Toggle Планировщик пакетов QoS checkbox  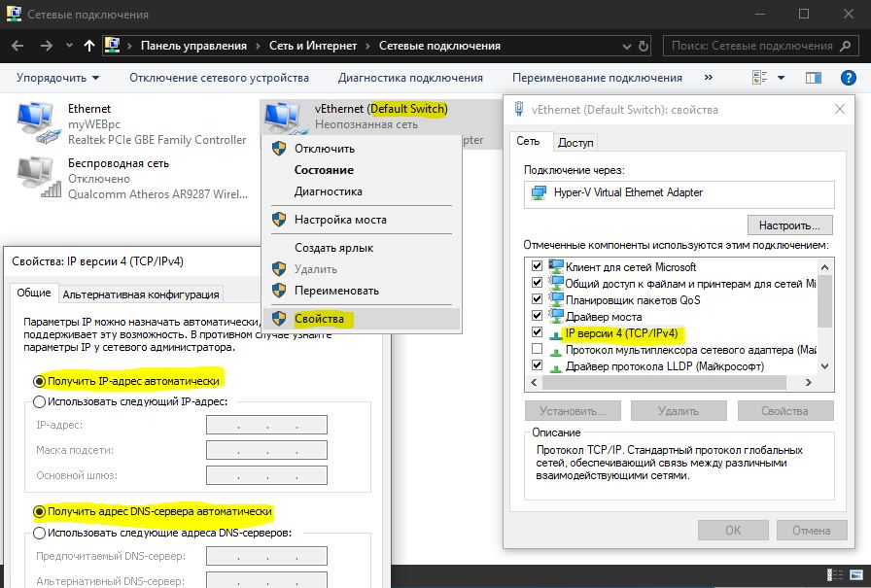[537, 298]
